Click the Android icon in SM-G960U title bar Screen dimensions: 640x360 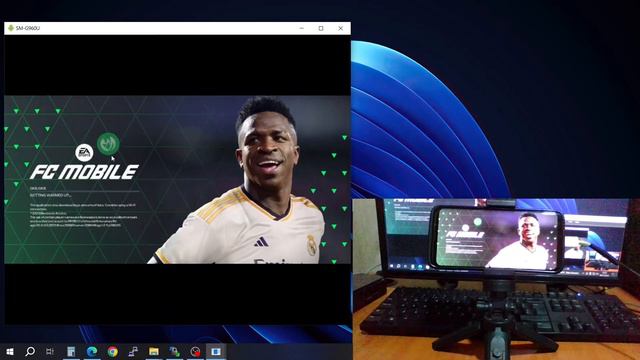pyautogui.click(x=11, y=28)
